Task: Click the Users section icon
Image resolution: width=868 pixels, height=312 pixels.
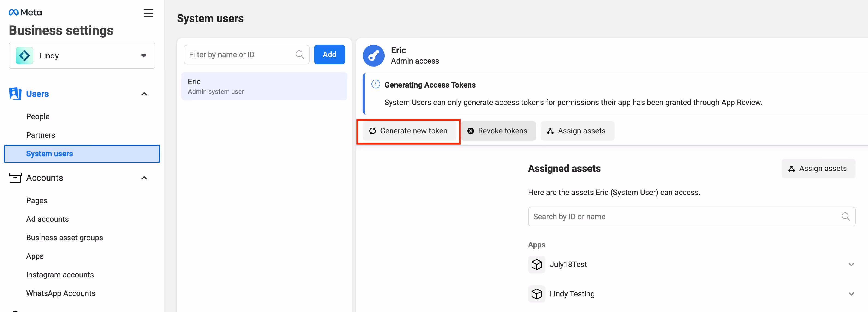Action: tap(15, 94)
